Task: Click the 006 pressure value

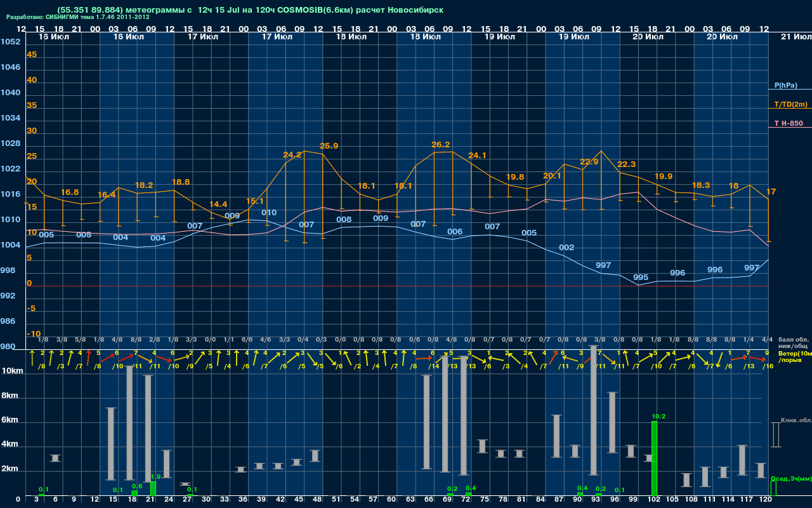Action: [x=455, y=232]
